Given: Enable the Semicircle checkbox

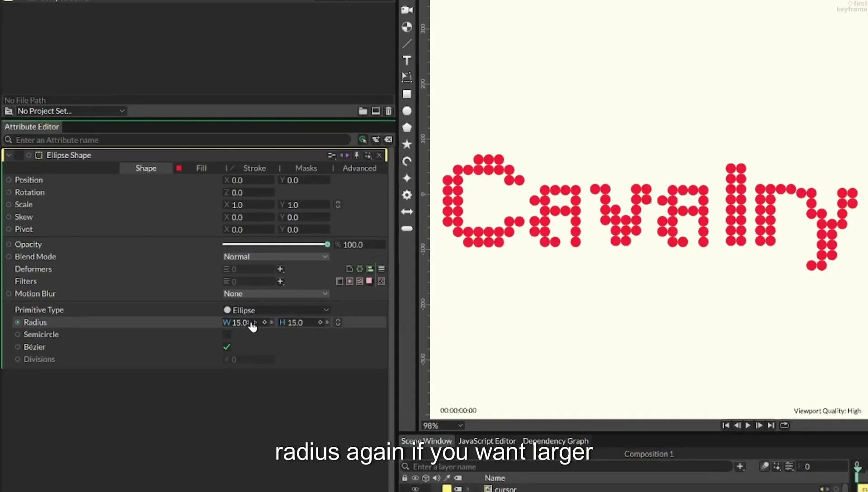Looking at the screenshot, I should [227, 335].
